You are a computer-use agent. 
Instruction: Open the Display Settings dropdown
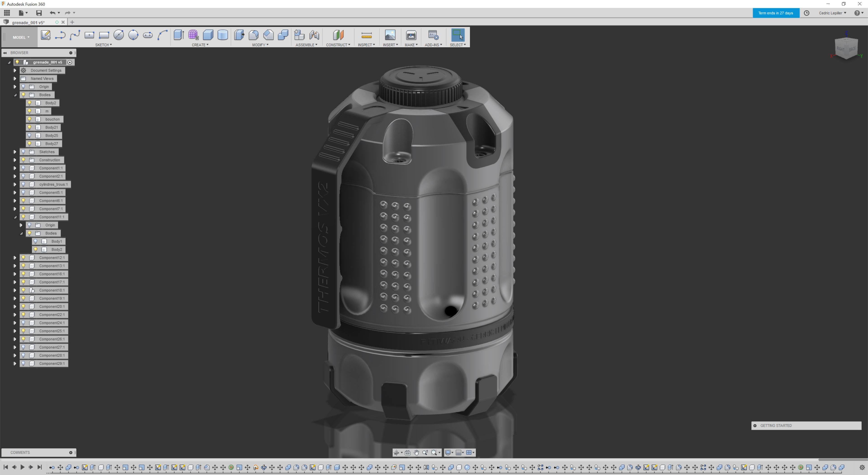click(x=450, y=452)
